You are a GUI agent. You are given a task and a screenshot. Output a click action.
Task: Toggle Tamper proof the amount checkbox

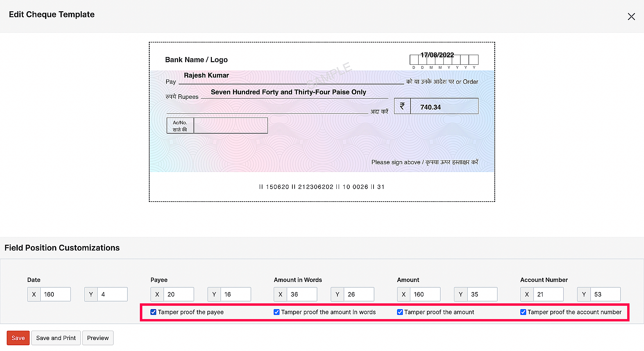(x=400, y=312)
